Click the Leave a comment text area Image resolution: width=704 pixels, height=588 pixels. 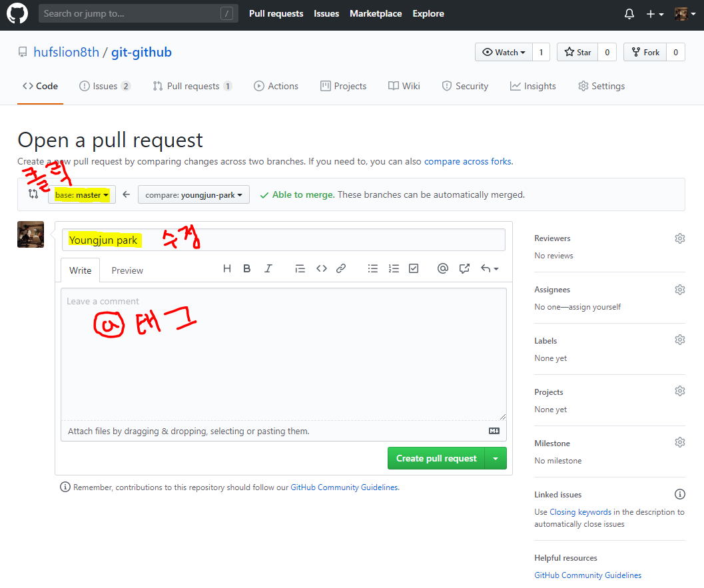point(284,354)
